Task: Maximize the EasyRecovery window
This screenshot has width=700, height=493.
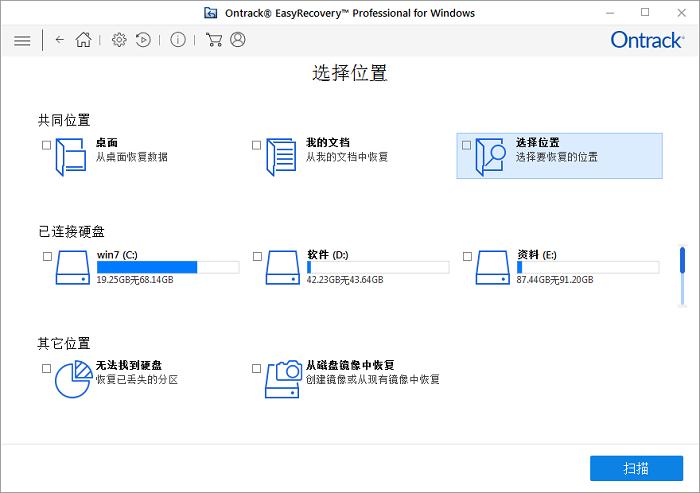Action: tap(645, 13)
